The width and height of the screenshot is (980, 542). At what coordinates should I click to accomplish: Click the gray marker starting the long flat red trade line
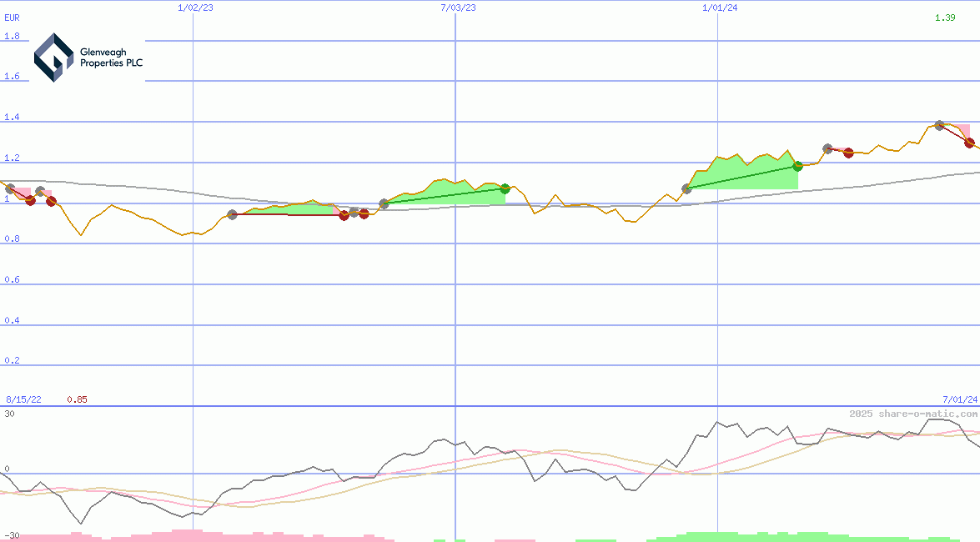(x=232, y=214)
